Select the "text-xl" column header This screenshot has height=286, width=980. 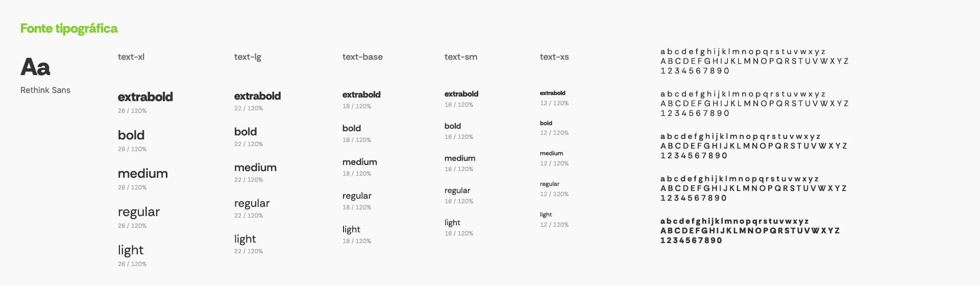131,57
